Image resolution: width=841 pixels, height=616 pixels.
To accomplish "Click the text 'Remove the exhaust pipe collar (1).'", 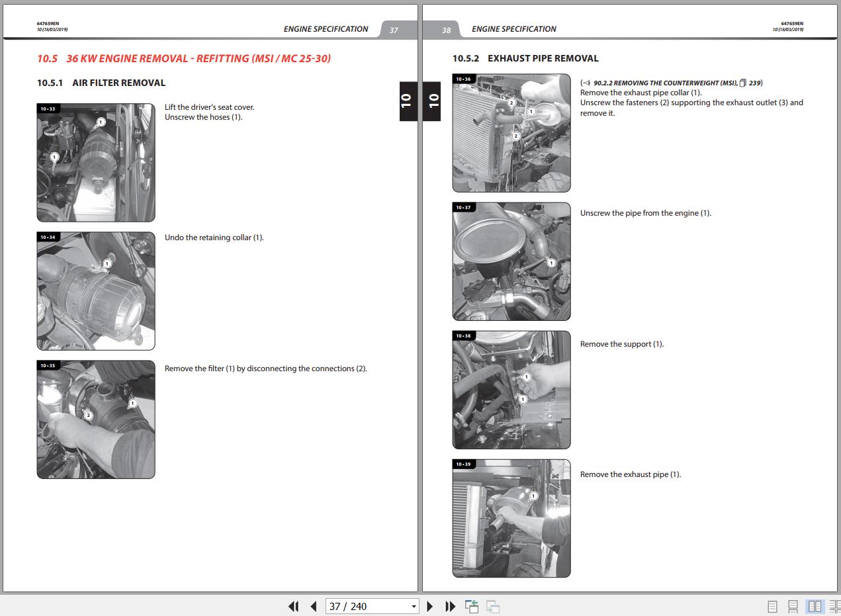I will (x=641, y=93).
